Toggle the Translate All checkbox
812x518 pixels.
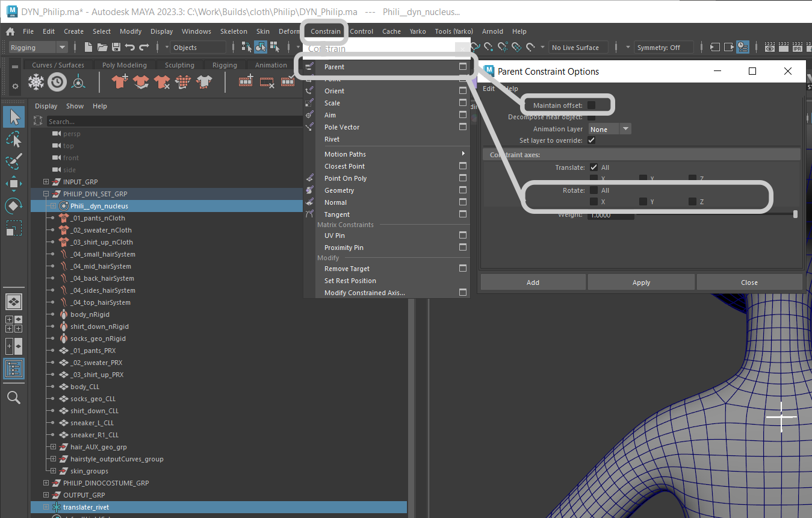point(594,167)
